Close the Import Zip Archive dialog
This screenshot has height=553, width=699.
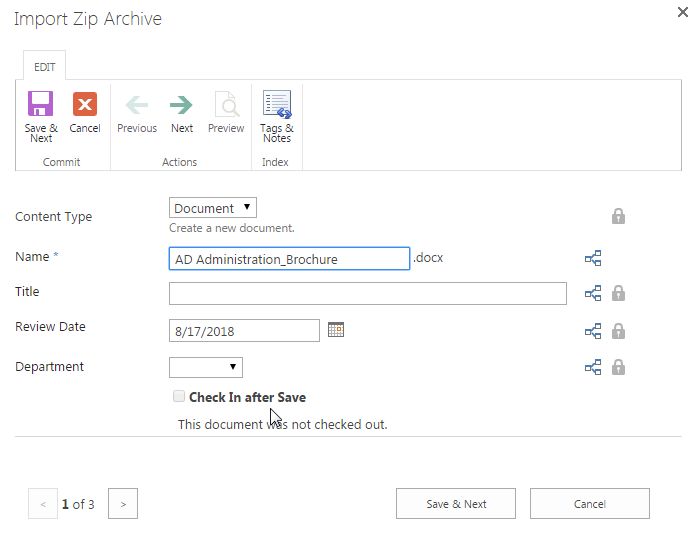coord(683,12)
